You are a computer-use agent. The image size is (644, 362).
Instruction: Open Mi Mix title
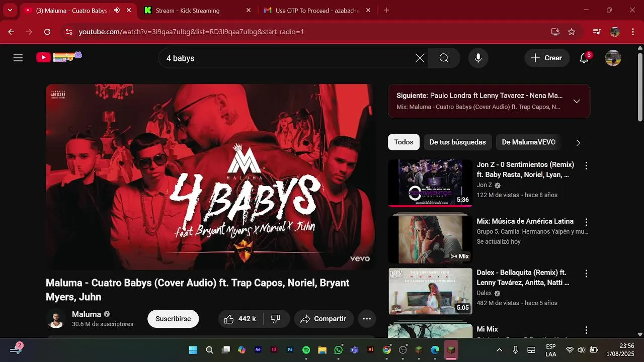click(x=488, y=329)
